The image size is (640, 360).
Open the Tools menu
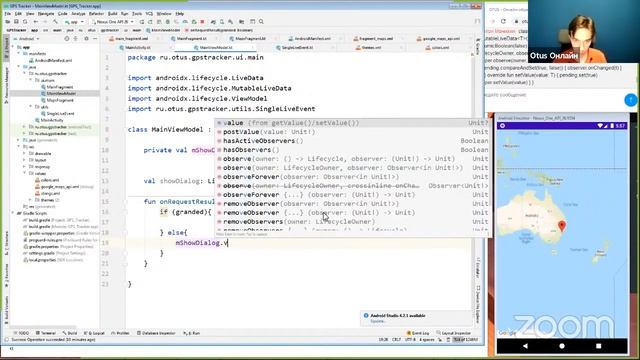(137, 13)
